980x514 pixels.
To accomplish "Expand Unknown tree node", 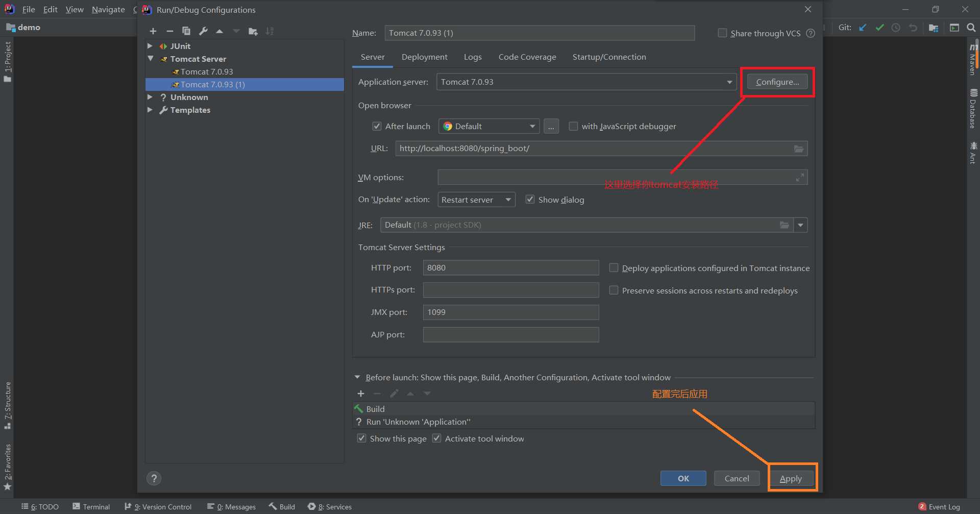I will tap(150, 97).
